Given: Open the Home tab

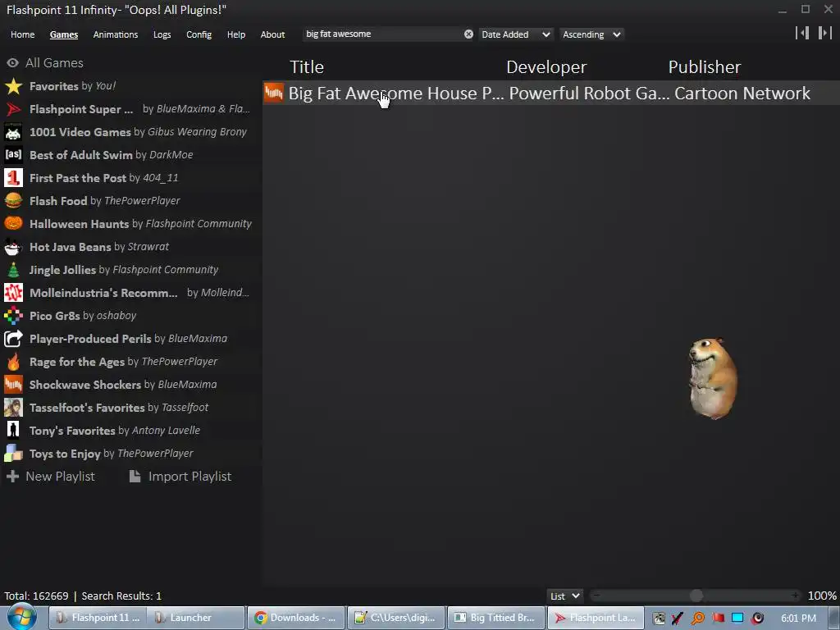Looking at the screenshot, I should pos(22,34).
